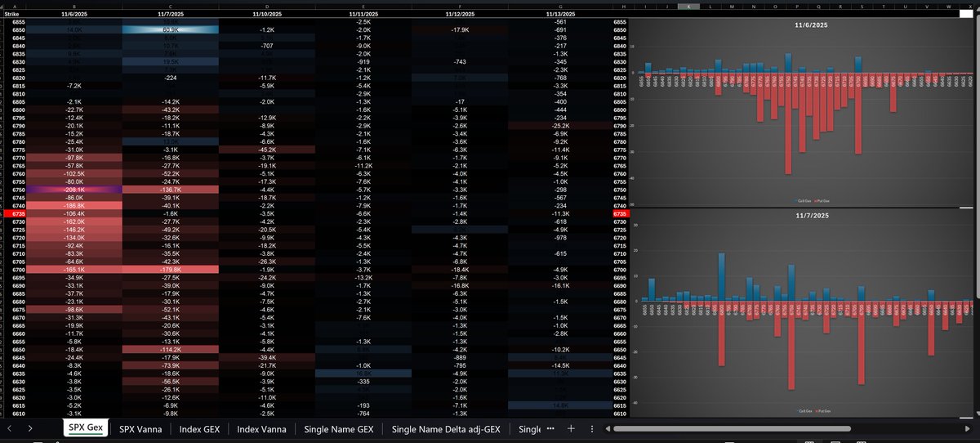Viewport: 980px width, 443px height.
Task: Go to previous sheet with left arrow
Action: click(x=9, y=428)
